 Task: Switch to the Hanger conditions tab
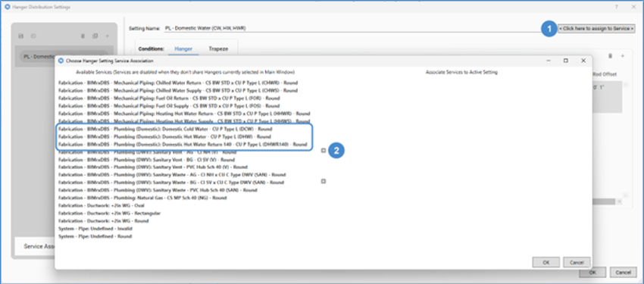click(x=183, y=48)
